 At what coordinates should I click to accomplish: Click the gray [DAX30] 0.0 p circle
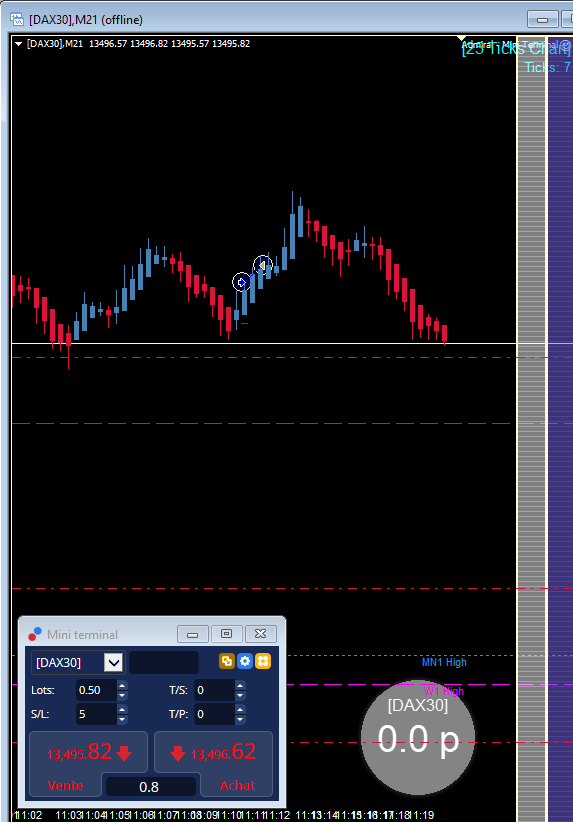click(418, 737)
